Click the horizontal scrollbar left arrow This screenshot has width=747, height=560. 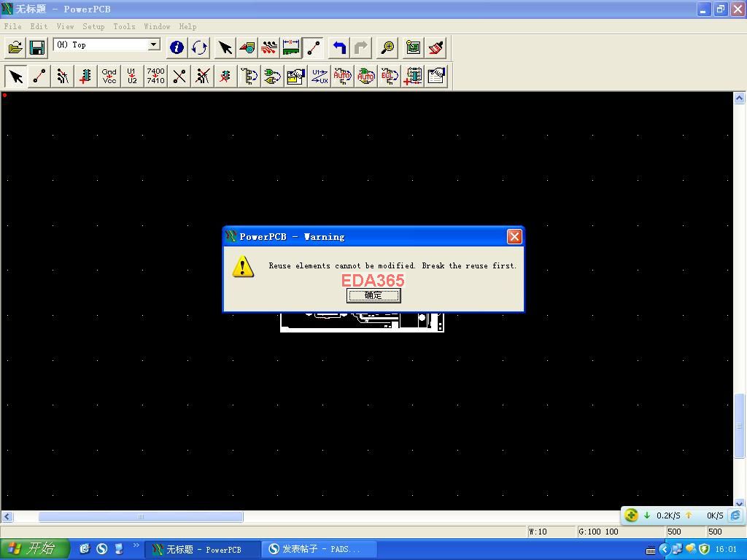click(x=7, y=517)
